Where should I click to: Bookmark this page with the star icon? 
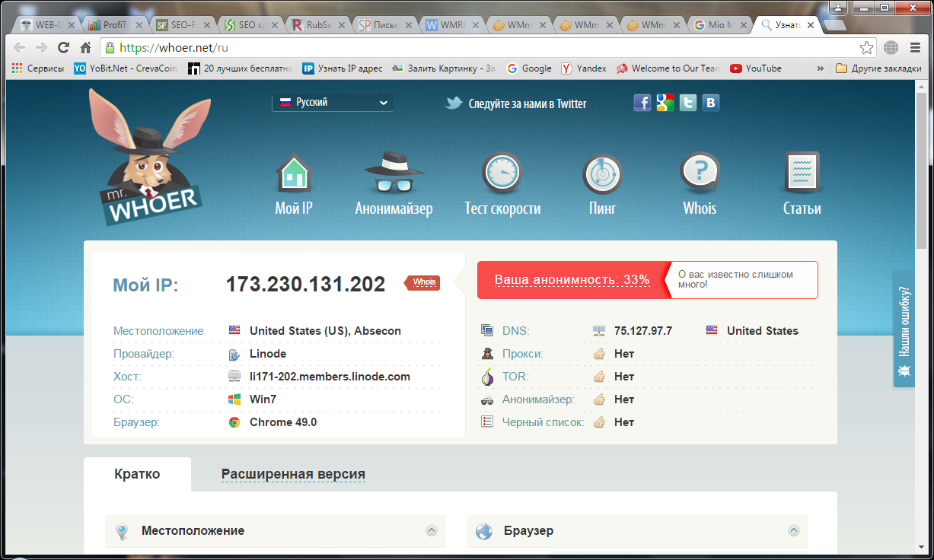[867, 47]
